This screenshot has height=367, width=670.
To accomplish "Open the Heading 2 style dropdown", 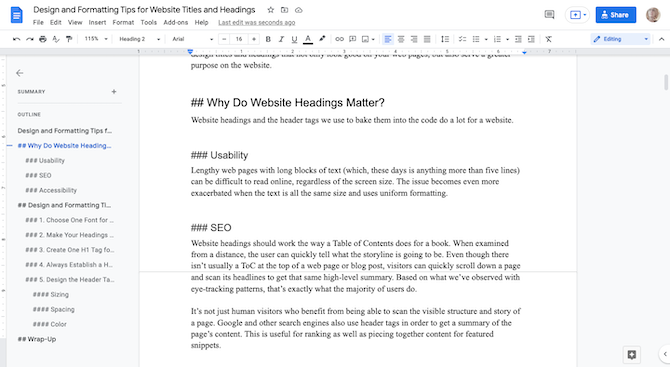I will pos(139,39).
